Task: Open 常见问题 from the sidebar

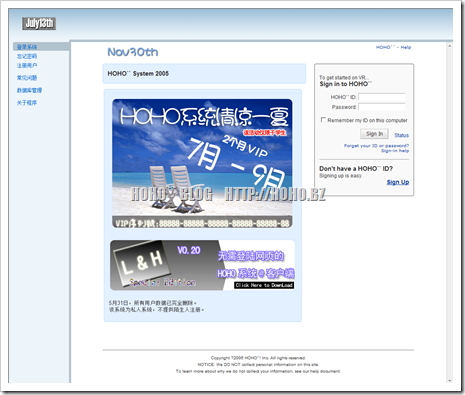Action: pyautogui.click(x=27, y=78)
